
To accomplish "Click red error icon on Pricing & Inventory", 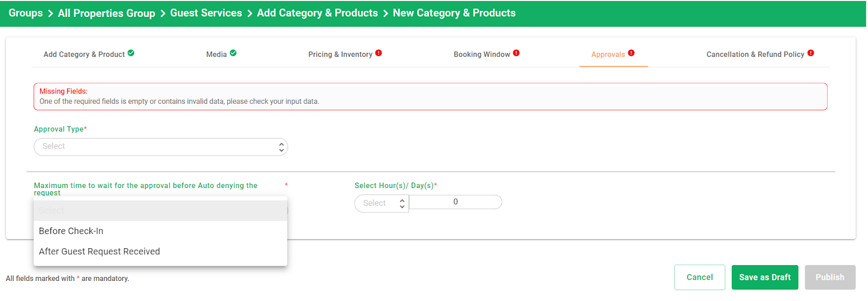I will click(379, 53).
